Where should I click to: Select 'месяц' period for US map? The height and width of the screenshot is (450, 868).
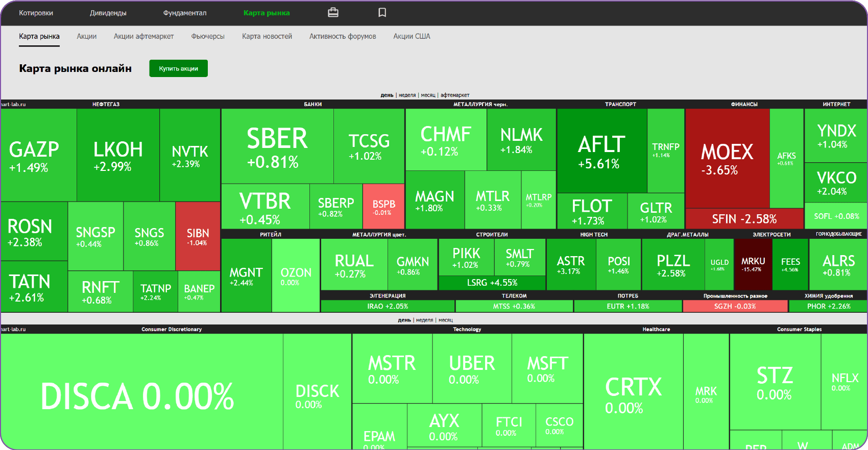pos(445,320)
